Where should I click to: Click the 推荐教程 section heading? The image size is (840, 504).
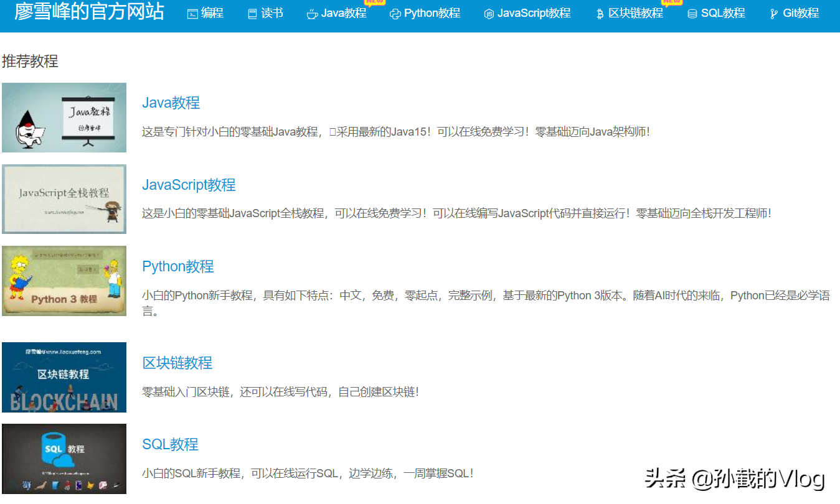[x=30, y=61]
